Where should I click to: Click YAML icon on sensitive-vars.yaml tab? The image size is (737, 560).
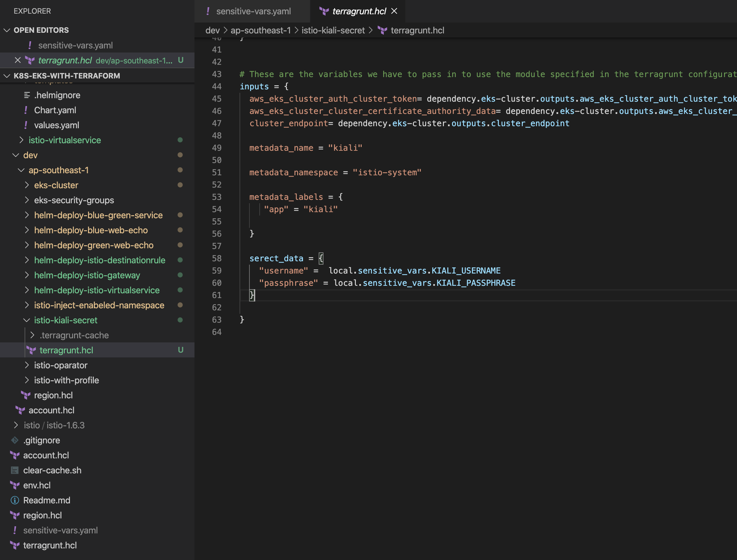coord(208,11)
